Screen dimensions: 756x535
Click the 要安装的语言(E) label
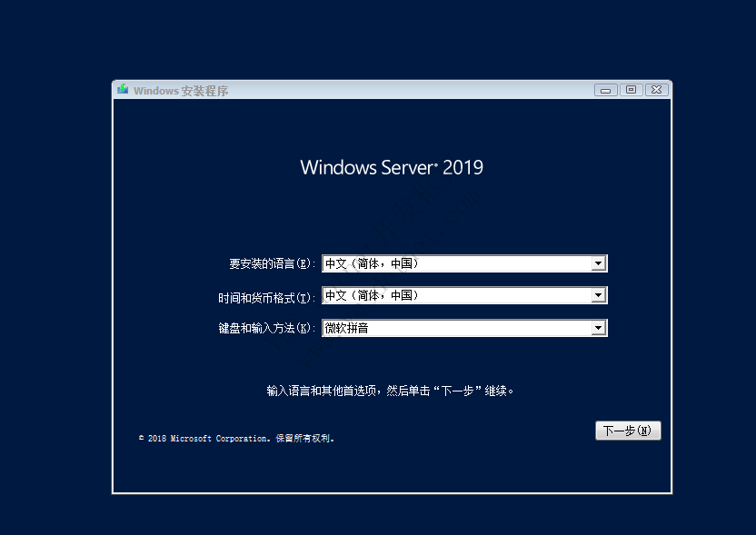[272, 263]
